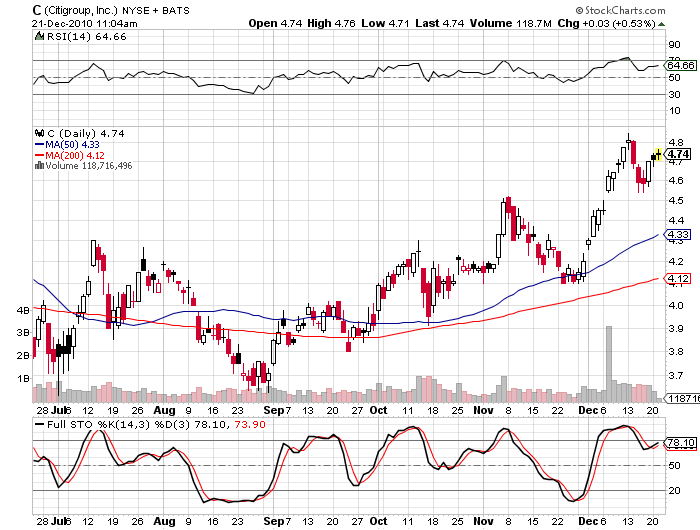Click the green up arrow next to Chg

click(x=661, y=24)
